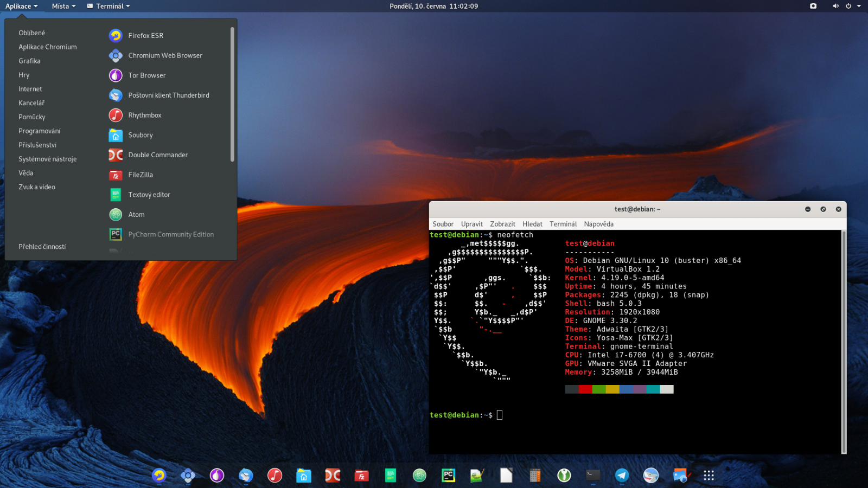Open the Thunderbird icon in the dock
This screenshot has width=868, height=488.
[x=246, y=476]
